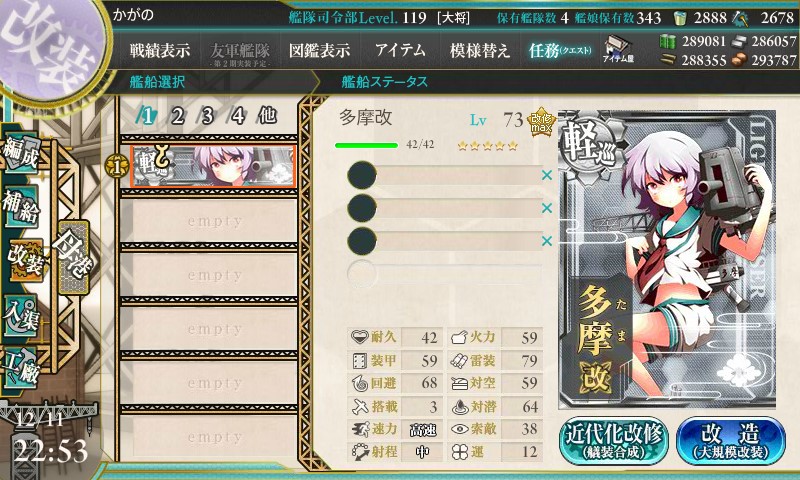Open the 任務 (クエスト) quest menu
This screenshot has width=800, height=480.
coord(560,50)
